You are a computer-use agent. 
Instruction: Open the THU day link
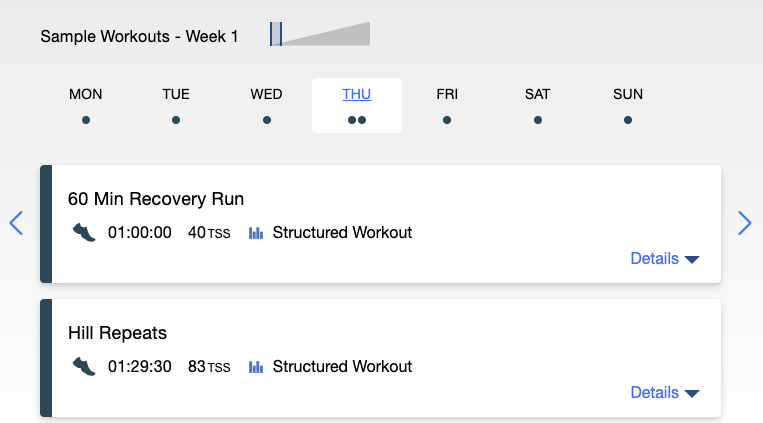(357, 95)
